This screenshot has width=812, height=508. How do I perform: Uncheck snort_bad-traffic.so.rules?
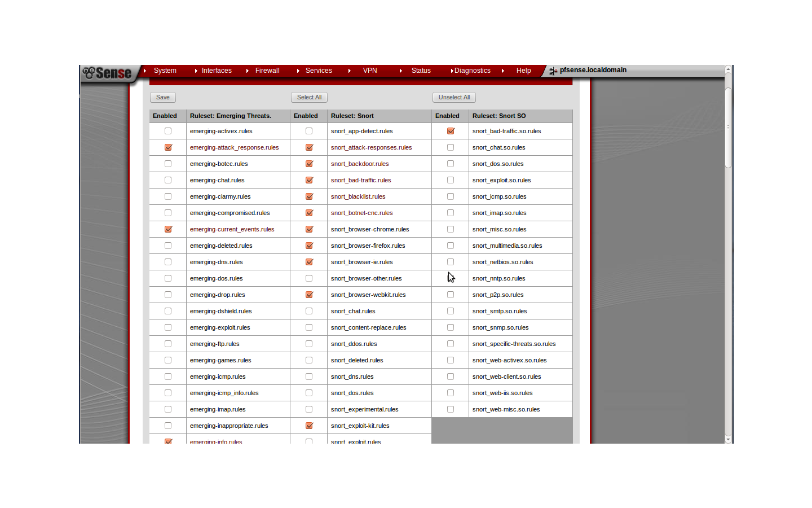451,131
